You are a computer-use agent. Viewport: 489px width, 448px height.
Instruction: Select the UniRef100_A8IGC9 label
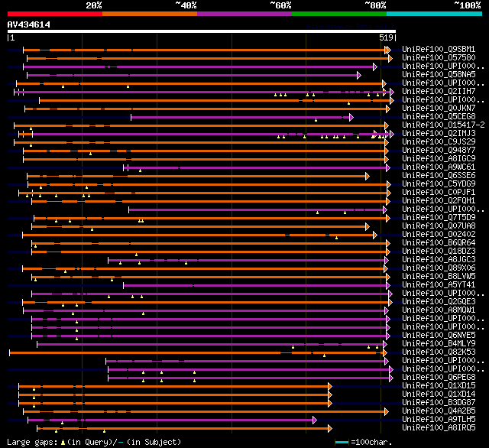coord(439,159)
